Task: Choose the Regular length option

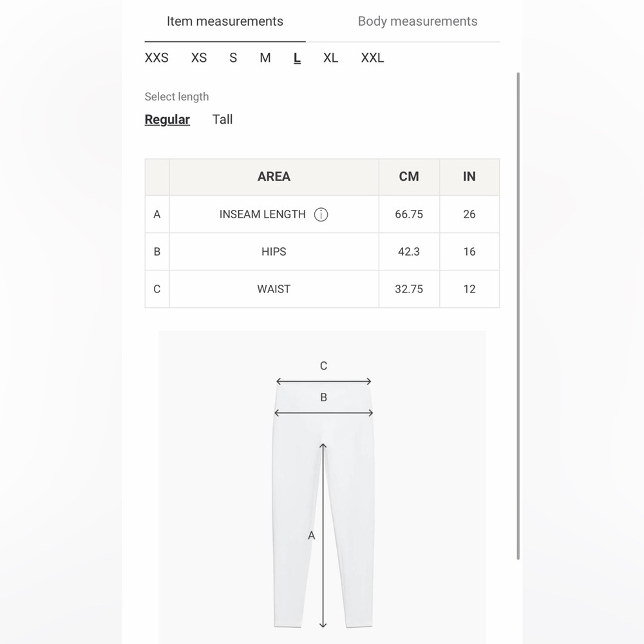Action: tap(167, 119)
